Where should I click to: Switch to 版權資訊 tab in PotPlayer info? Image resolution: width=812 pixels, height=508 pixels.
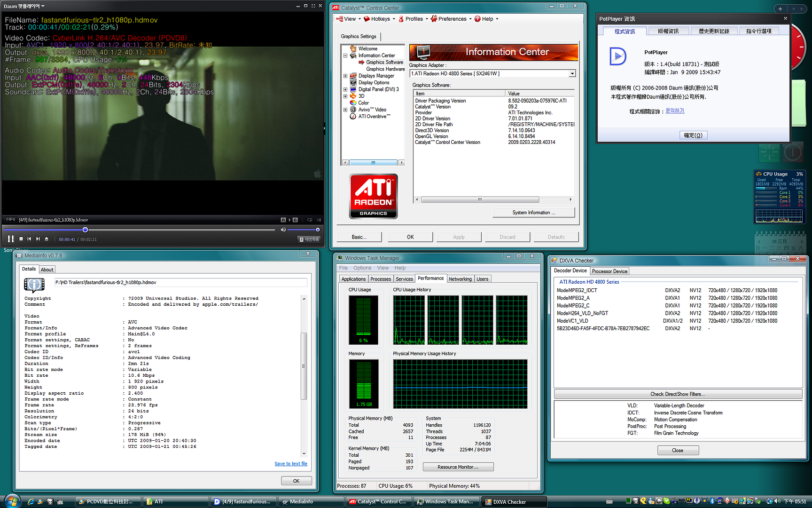668,31
